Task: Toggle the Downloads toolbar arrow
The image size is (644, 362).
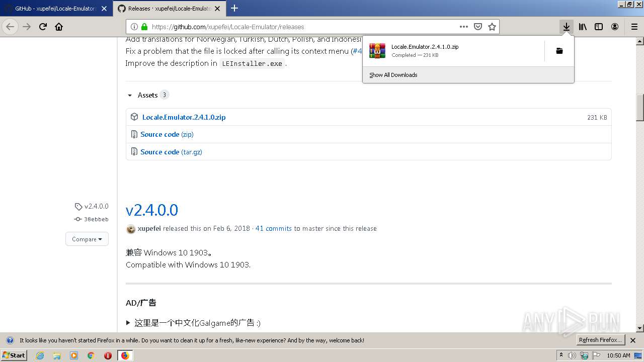Action: pos(567,27)
